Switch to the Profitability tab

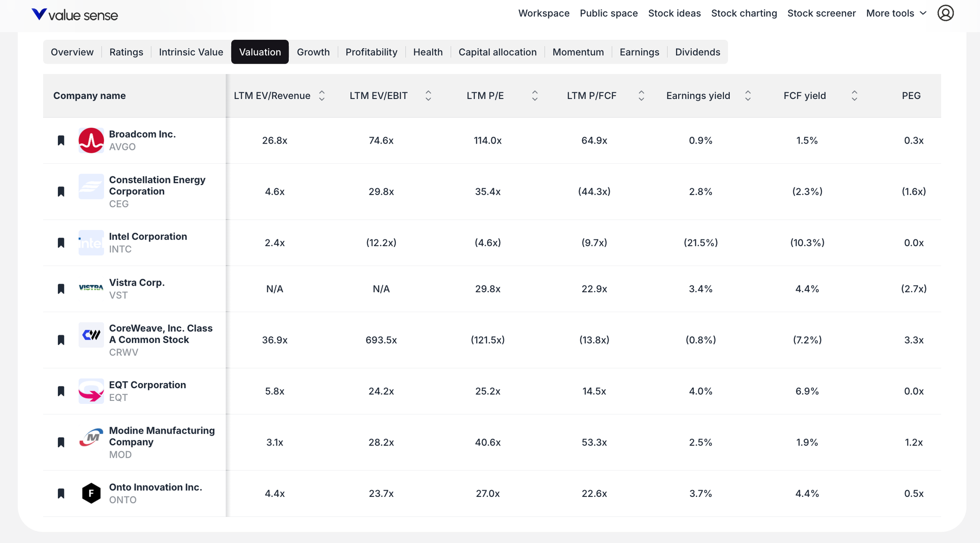[x=371, y=52]
